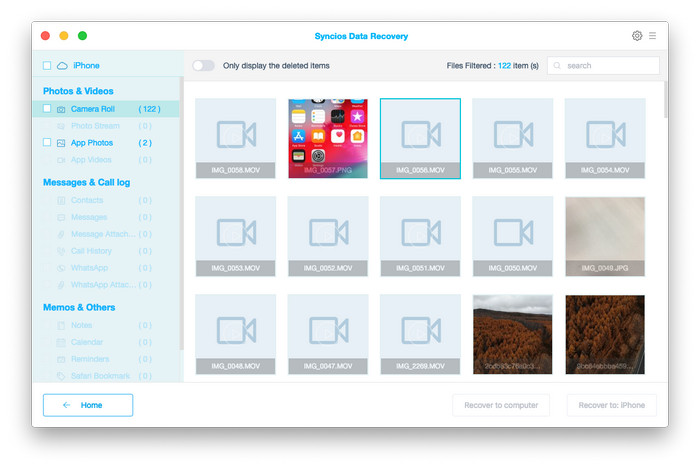Screen dimensions: 700x469
Task: Click Recover to computer button
Action: [x=501, y=405]
